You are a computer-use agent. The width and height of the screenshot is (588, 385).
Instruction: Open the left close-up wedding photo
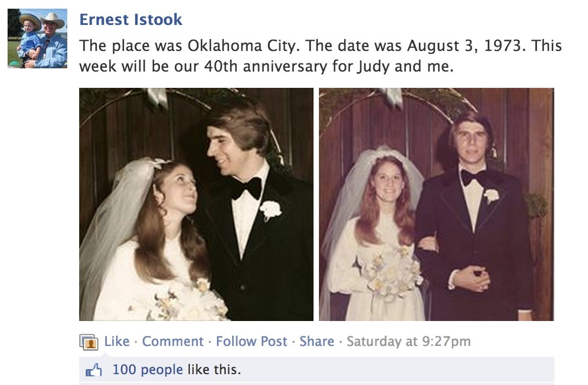click(196, 204)
